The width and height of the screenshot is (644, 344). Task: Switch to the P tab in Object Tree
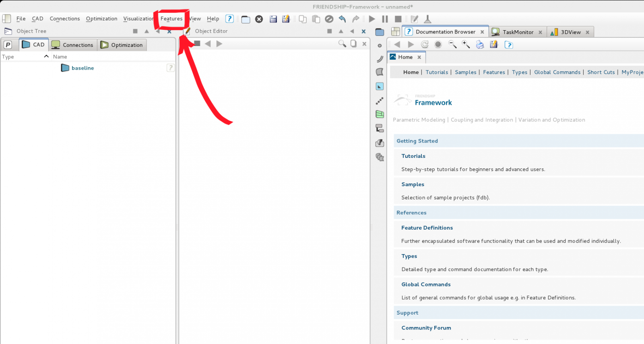click(8, 45)
